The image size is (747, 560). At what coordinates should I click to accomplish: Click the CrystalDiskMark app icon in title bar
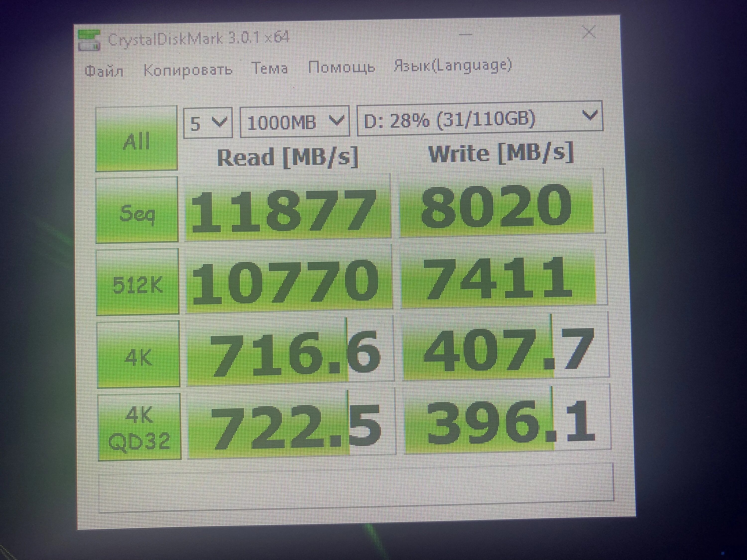[89, 41]
